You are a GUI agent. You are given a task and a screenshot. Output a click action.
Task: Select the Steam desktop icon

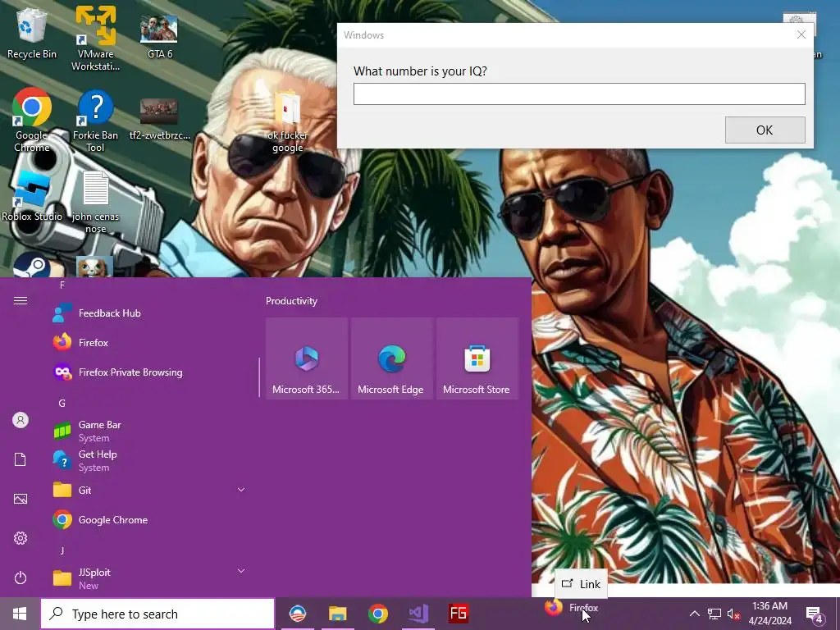32,265
